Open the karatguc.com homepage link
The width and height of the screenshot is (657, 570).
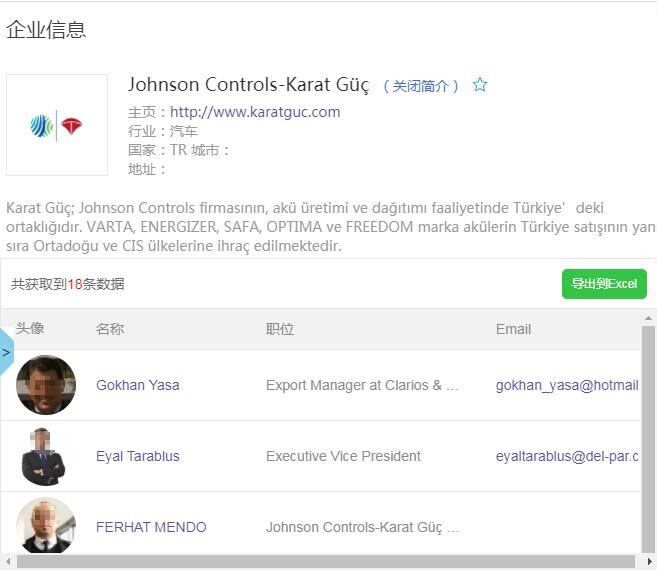coord(255,112)
